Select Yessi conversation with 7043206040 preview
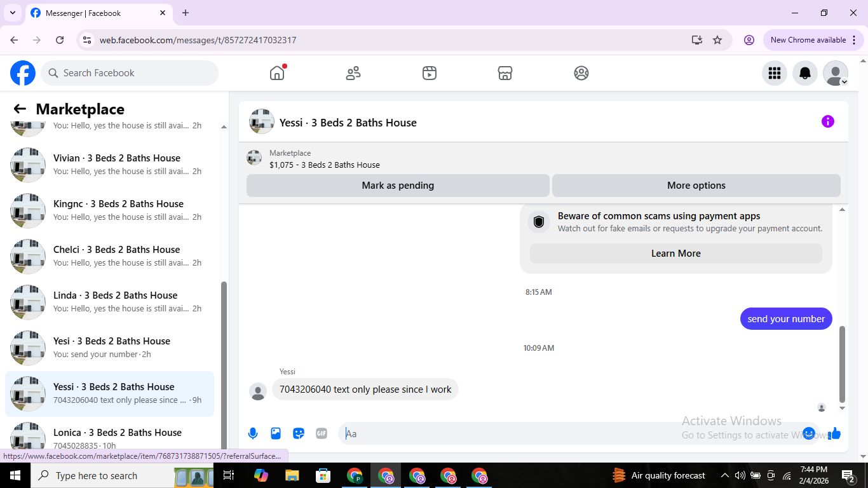This screenshot has height=488, width=868. 109,394
